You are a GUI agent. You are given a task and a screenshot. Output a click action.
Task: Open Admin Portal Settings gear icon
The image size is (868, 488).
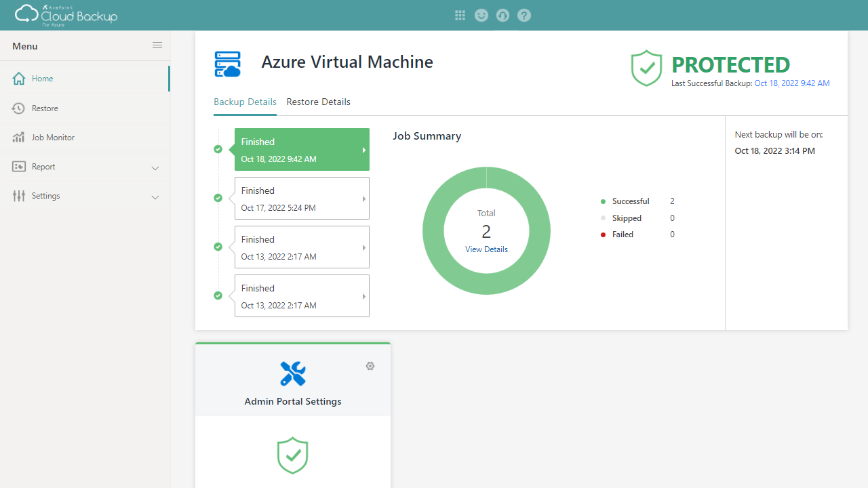click(x=370, y=366)
